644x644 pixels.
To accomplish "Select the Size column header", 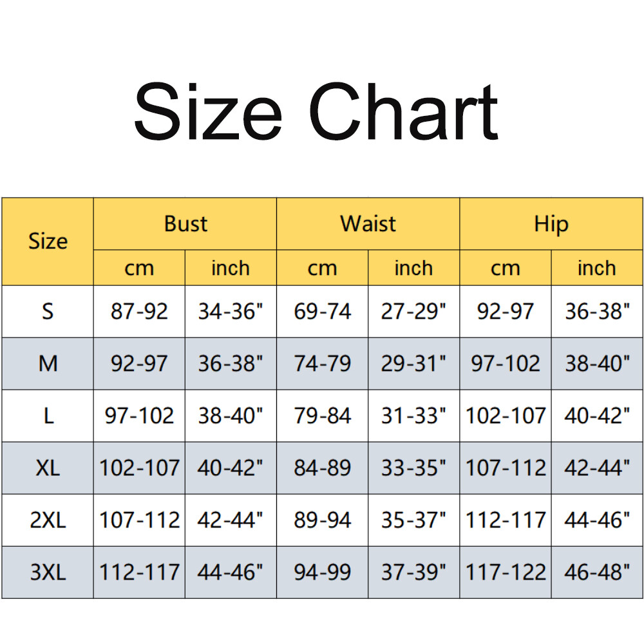I will (x=48, y=241).
